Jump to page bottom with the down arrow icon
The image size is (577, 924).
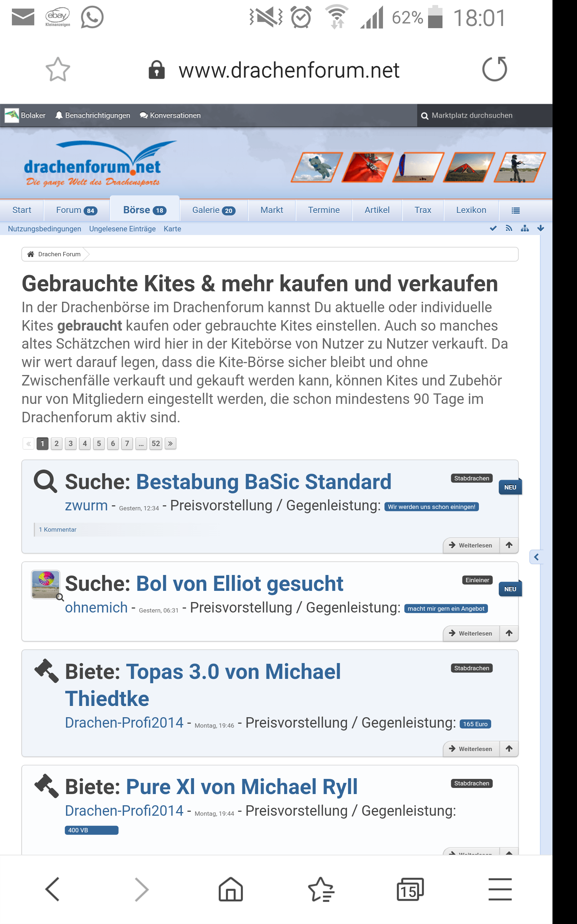click(x=540, y=228)
